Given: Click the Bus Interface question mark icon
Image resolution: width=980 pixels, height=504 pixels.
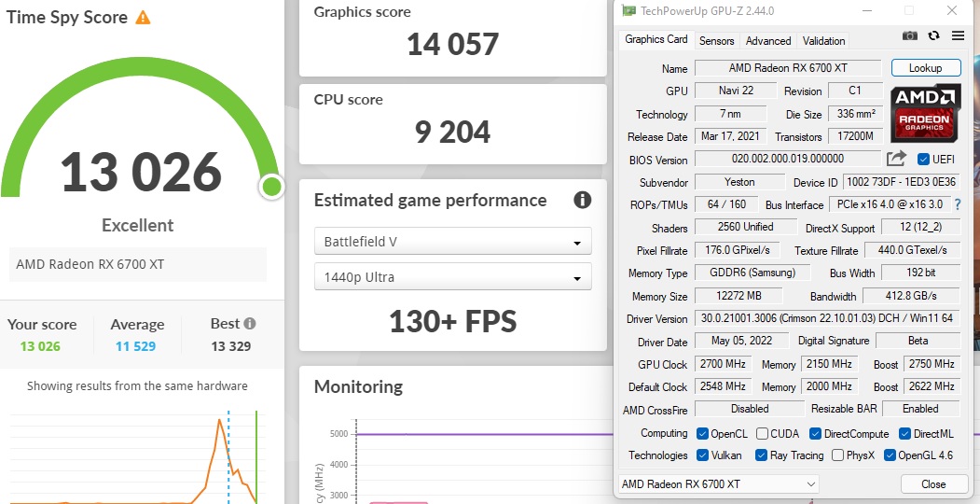Looking at the screenshot, I should click(958, 204).
